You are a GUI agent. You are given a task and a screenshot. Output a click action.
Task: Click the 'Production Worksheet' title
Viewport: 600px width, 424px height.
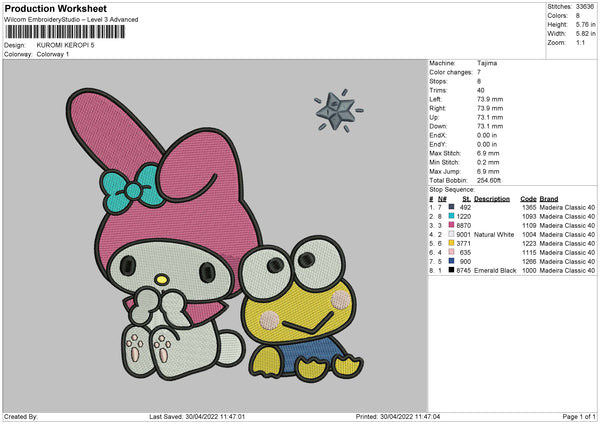[56, 8]
